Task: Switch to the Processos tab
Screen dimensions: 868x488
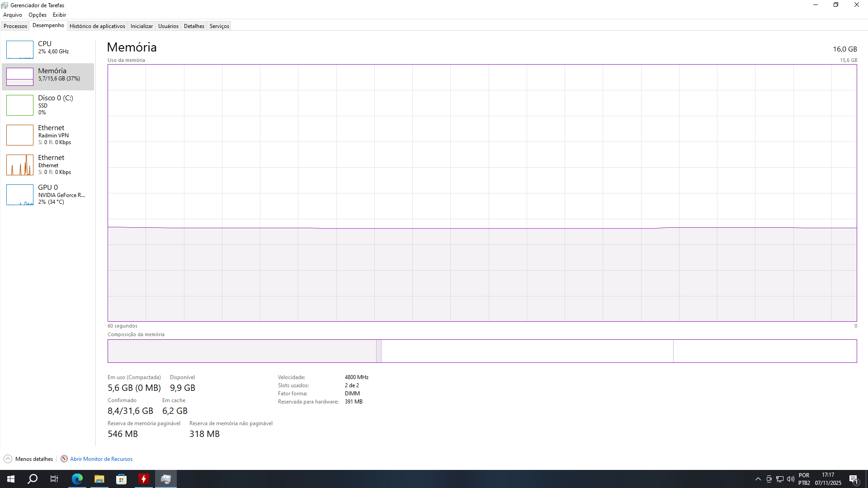Action: [x=15, y=26]
